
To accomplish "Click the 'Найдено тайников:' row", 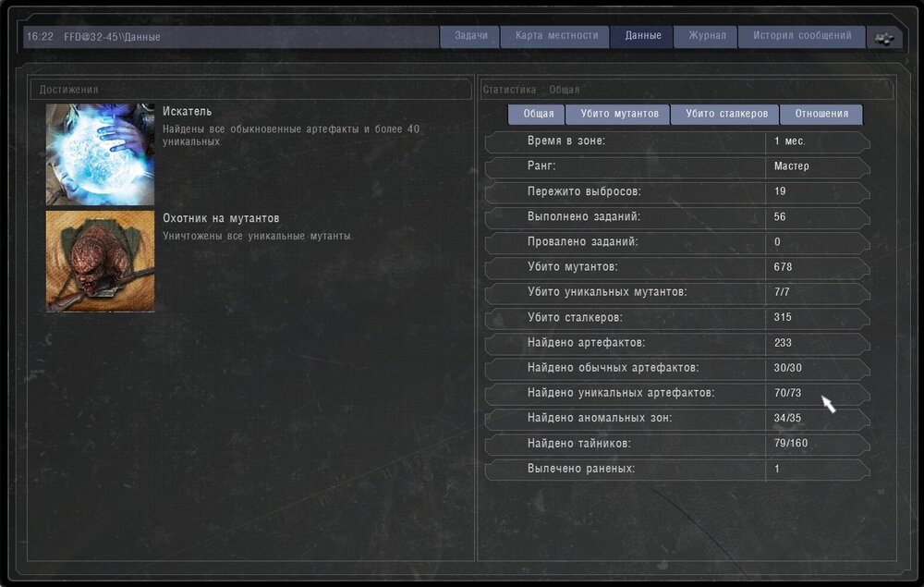I will click(x=677, y=444).
